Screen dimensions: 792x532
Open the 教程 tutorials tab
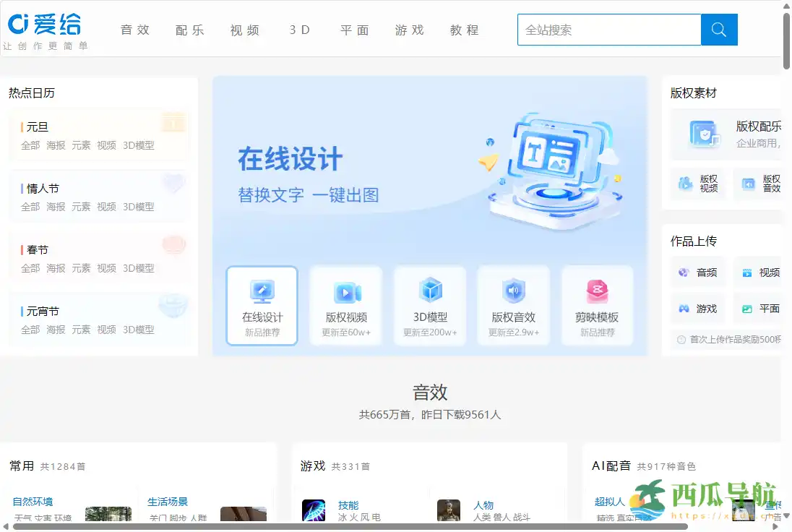pos(464,30)
